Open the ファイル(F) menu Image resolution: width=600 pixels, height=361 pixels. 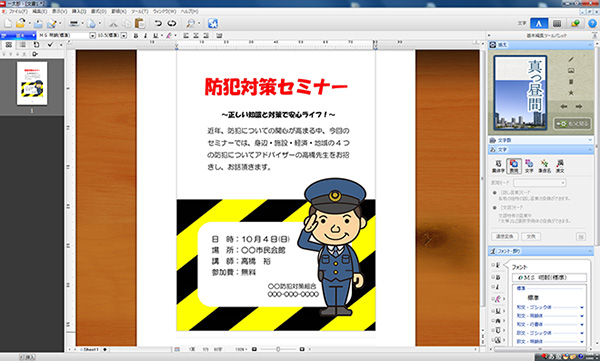click(x=18, y=12)
